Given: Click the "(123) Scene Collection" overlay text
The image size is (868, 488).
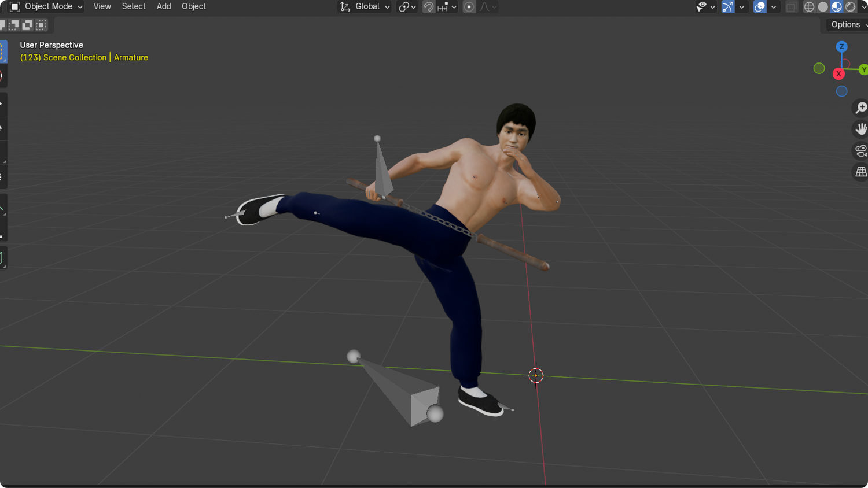Looking at the screenshot, I should 63,58.
